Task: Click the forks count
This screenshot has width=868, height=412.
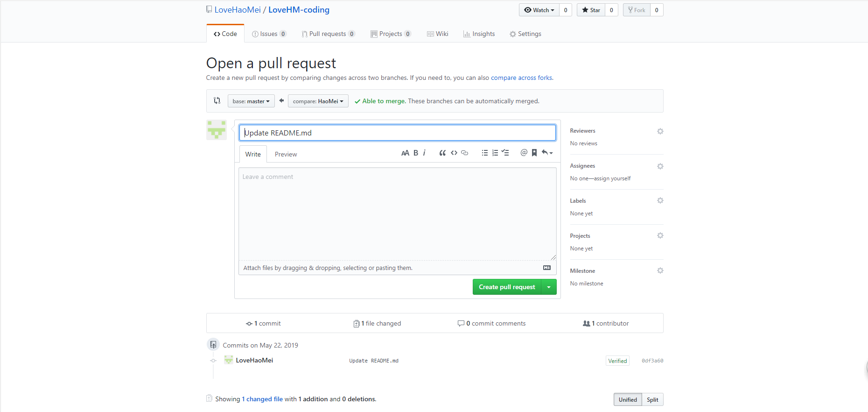Action: [x=657, y=10]
